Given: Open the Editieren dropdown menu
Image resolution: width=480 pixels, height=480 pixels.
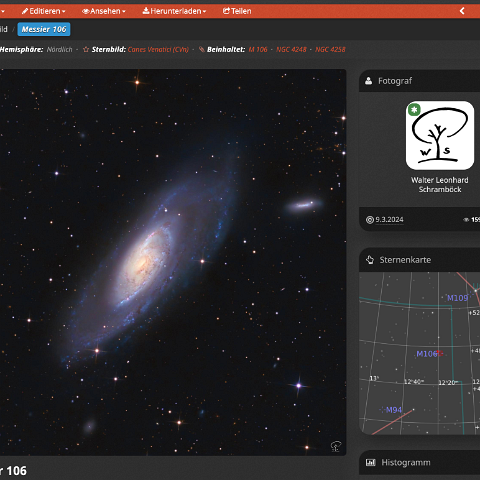Looking at the screenshot, I should pos(43,11).
